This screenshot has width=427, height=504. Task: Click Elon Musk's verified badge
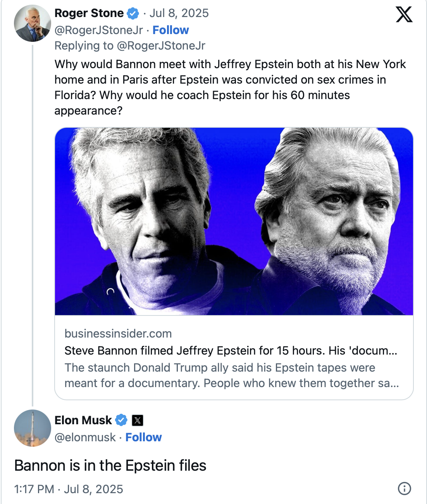(x=121, y=420)
